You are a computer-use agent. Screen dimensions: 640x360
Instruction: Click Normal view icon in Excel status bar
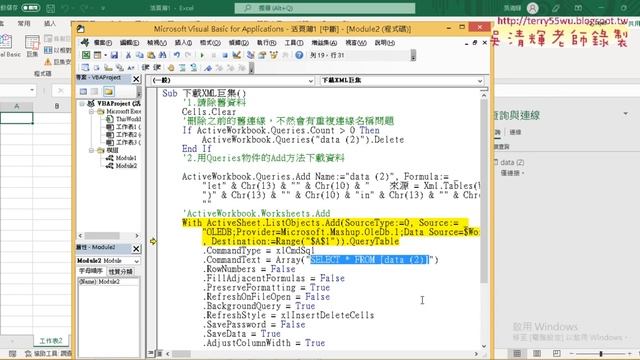[x=517, y=353]
